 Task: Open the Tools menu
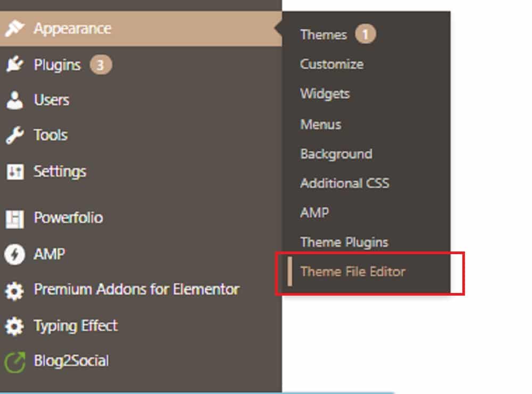tap(51, 135)
